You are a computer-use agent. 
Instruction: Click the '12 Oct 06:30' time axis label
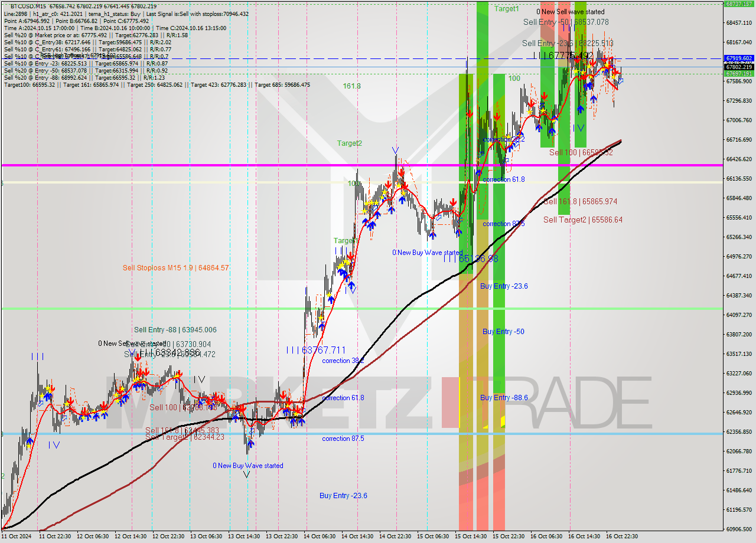click(x=93, y=537)
